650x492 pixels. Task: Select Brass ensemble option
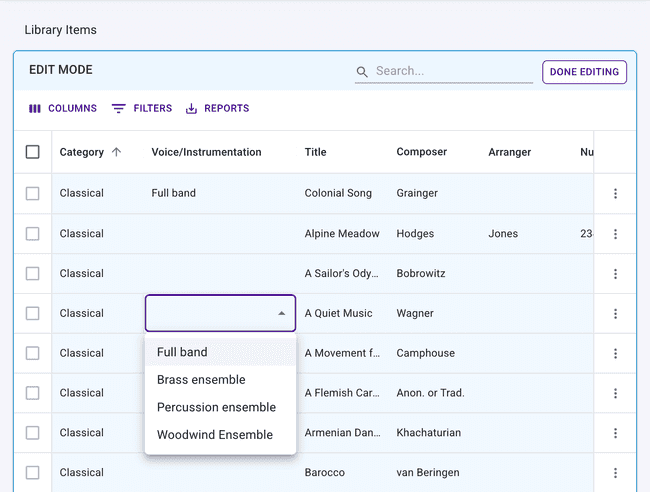click(x=221, y=380)
